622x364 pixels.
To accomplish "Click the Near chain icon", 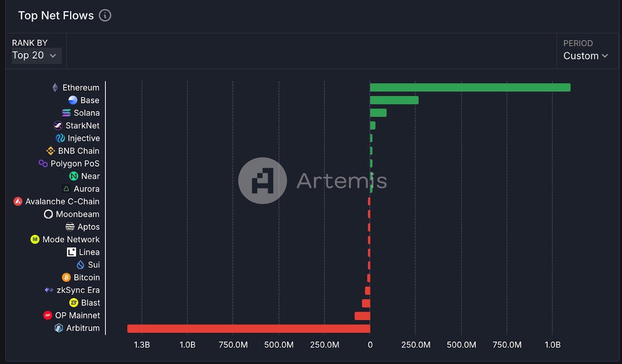I will (74, 176).
